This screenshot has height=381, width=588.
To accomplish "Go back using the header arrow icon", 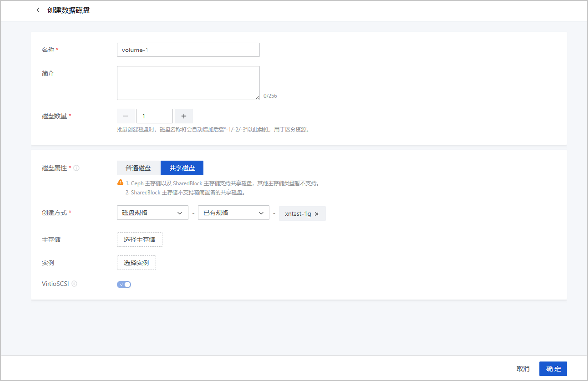I will [38, 10].
